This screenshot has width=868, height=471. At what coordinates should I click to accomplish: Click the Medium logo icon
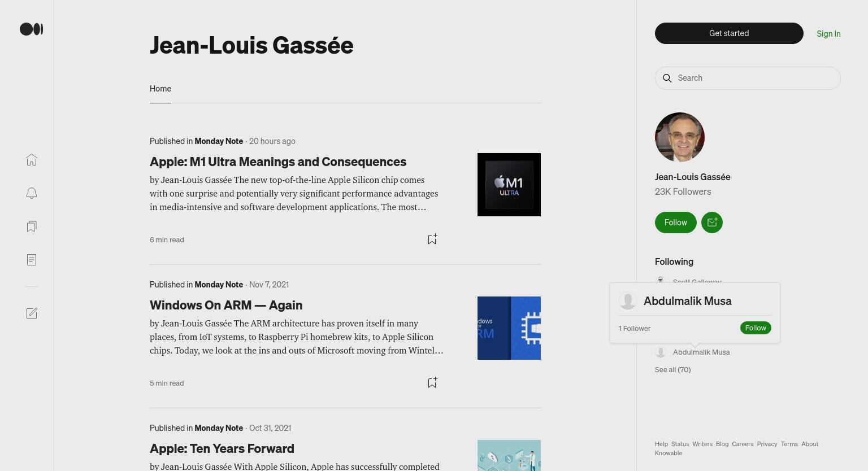32,29
